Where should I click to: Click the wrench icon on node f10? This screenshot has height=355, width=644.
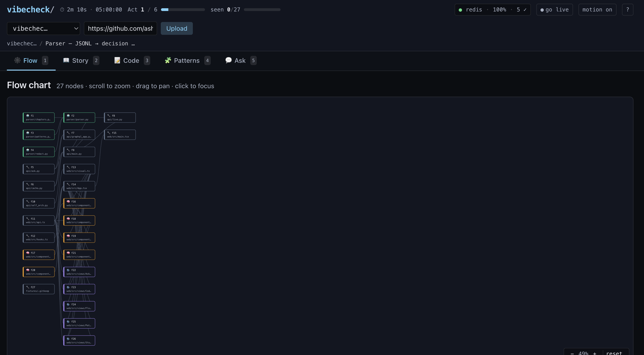[x=28, y=202]
